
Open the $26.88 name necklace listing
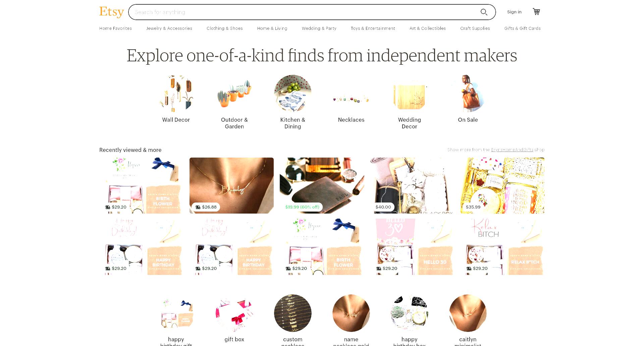pos(231,185)
